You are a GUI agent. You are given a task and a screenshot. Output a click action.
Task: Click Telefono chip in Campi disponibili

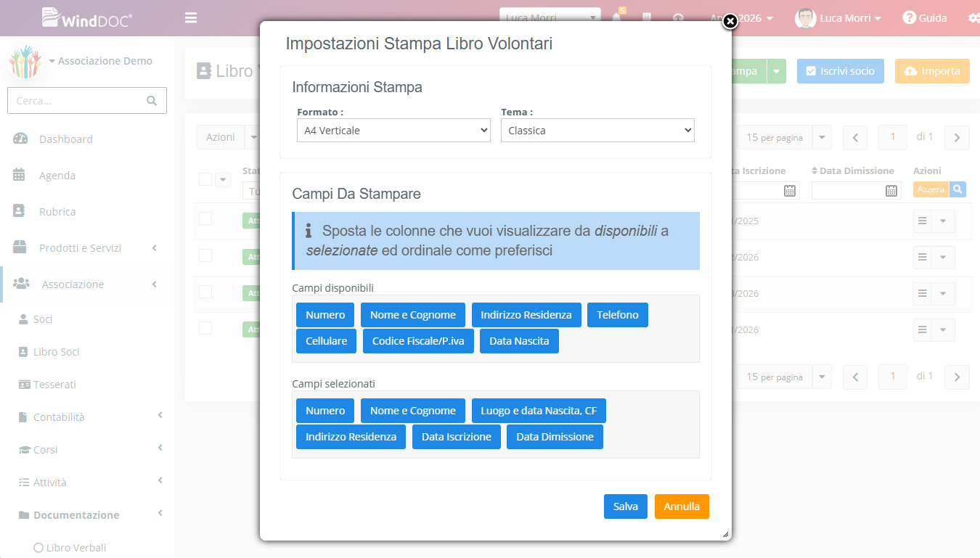pos(618,315)
